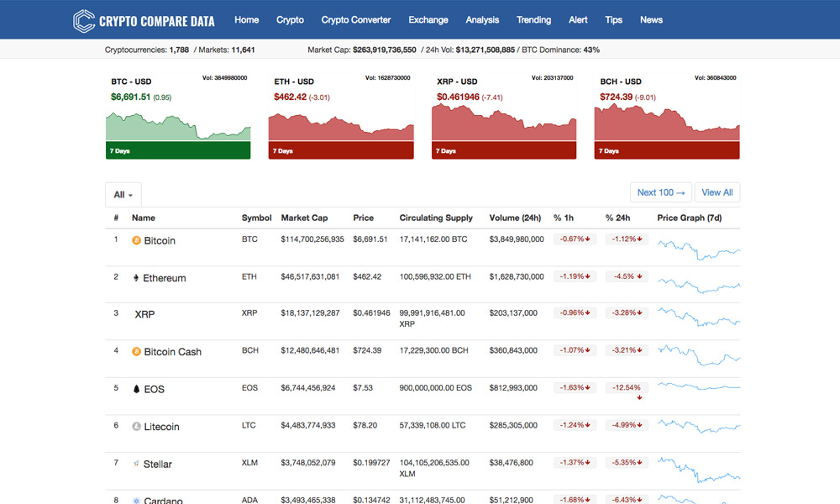Click the Cardano coin icon
Screen dimensions: 840x504
point(137,501)
